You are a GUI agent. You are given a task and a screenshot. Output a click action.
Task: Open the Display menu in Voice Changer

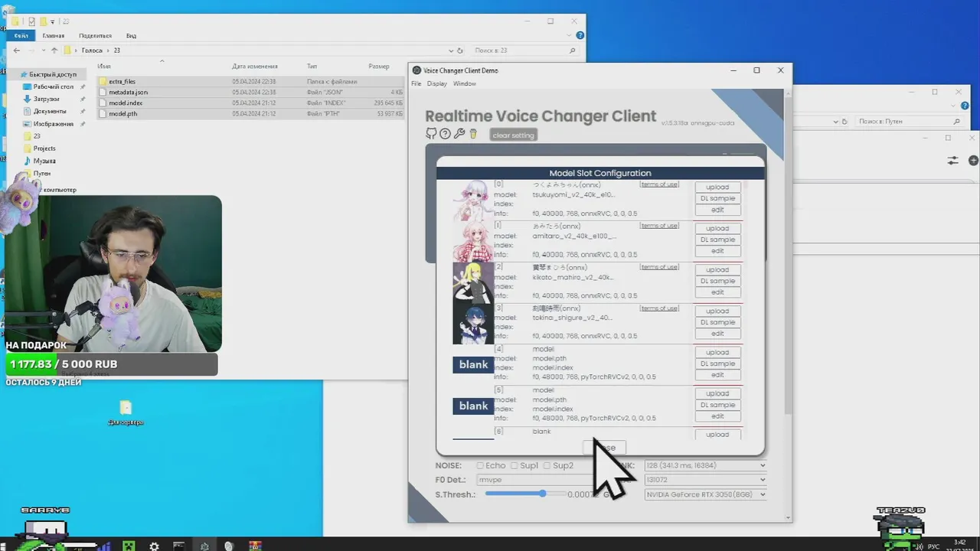tap(437, 83)
